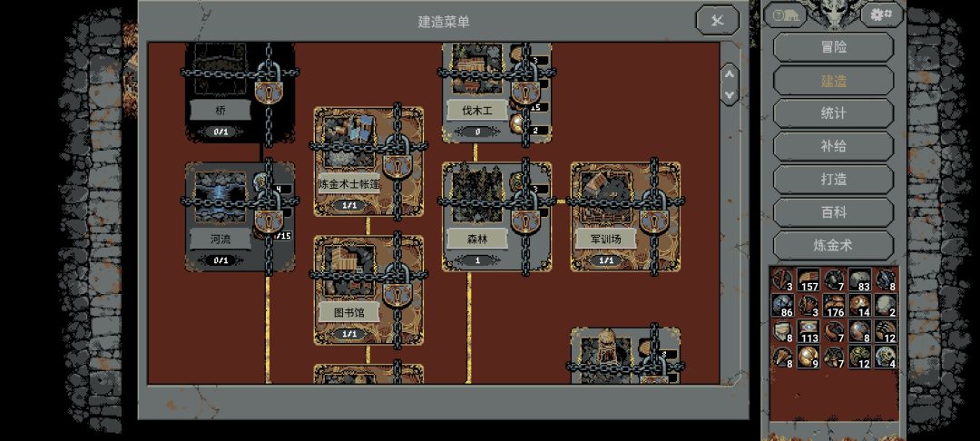Click the 1/1 counter under 图书馆

[x=348, y=334]
